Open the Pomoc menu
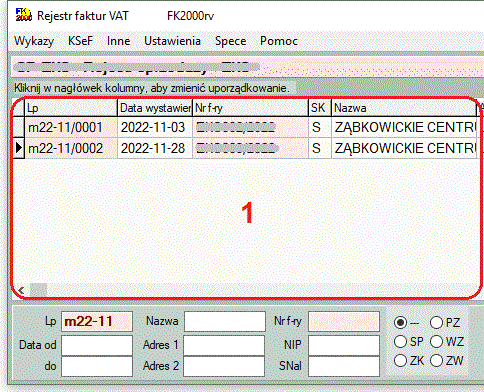484x392 pixels. point(279,41)
